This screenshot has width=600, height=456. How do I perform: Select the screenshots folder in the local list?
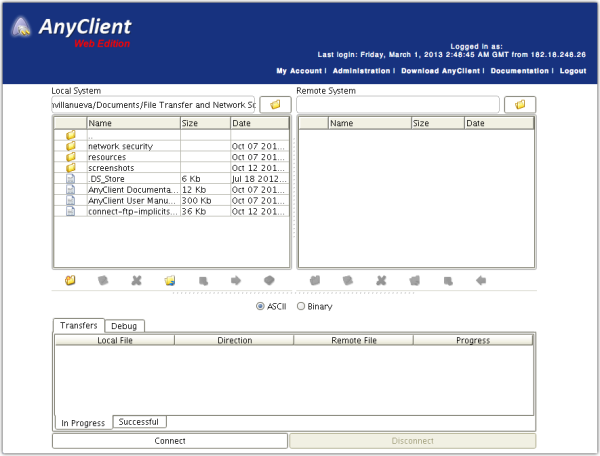tap(112, 168)
